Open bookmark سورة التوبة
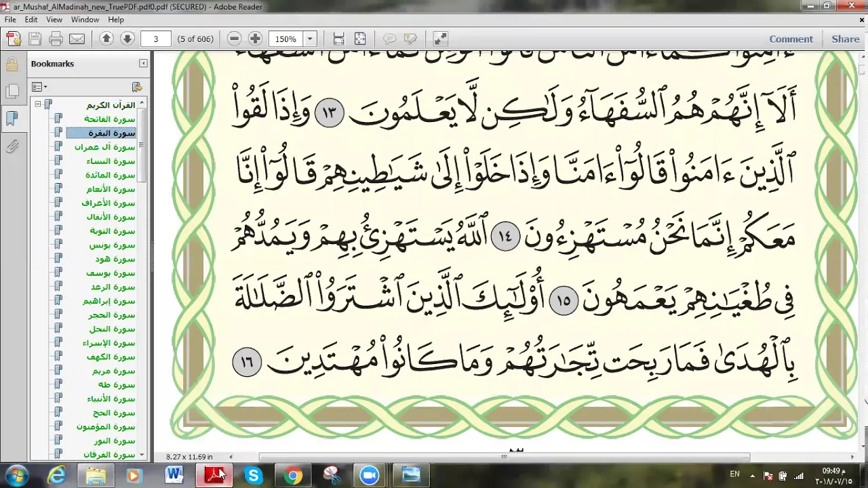 tap(113, 231)
